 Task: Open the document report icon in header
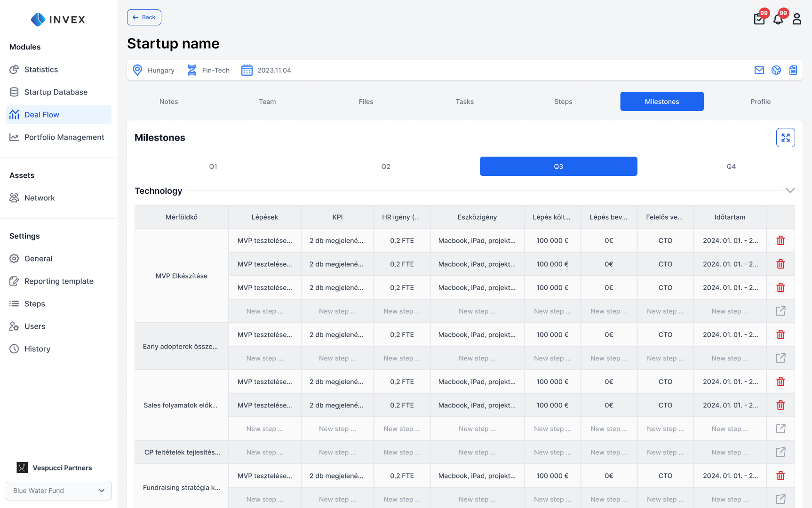tap(793, 70)
